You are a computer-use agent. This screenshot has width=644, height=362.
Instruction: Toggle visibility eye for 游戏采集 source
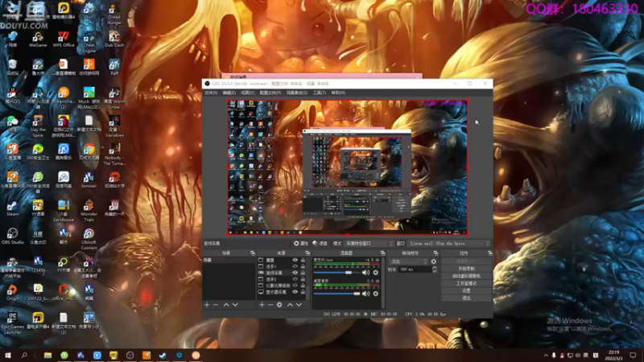point(295,273)
